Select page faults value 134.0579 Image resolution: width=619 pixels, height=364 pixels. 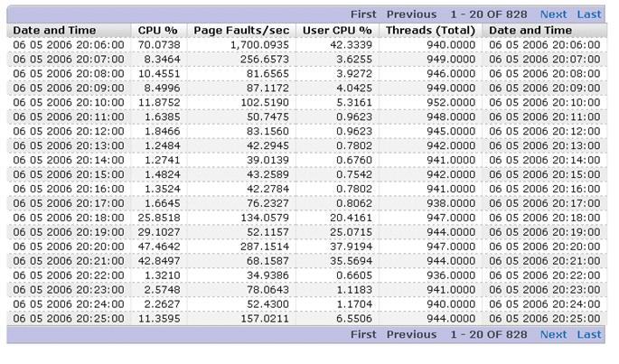(265, 218)
